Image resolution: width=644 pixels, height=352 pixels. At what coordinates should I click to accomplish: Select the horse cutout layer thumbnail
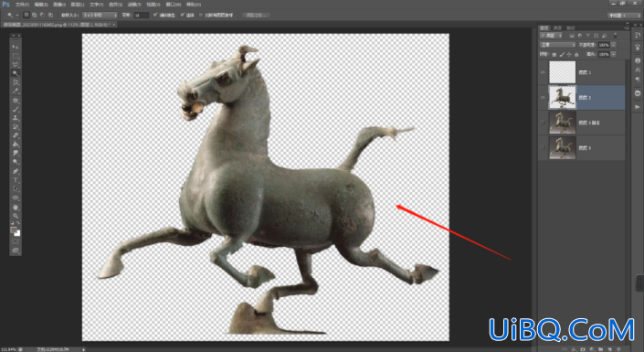(563, 98)
